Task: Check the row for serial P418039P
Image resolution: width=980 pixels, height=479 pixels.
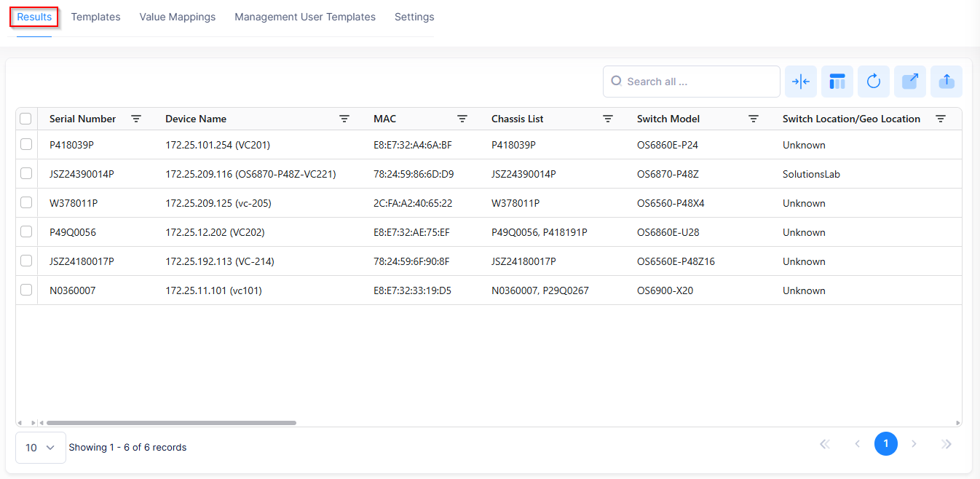Action: (26, 145)
